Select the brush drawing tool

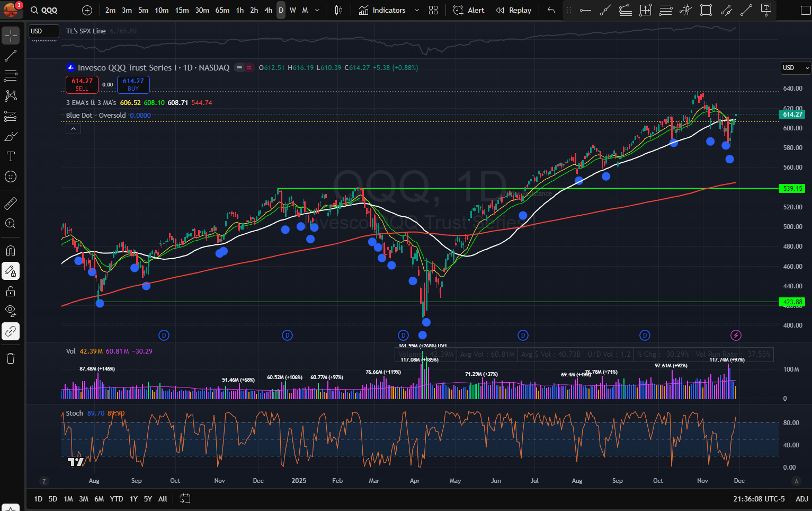[11, 136]
